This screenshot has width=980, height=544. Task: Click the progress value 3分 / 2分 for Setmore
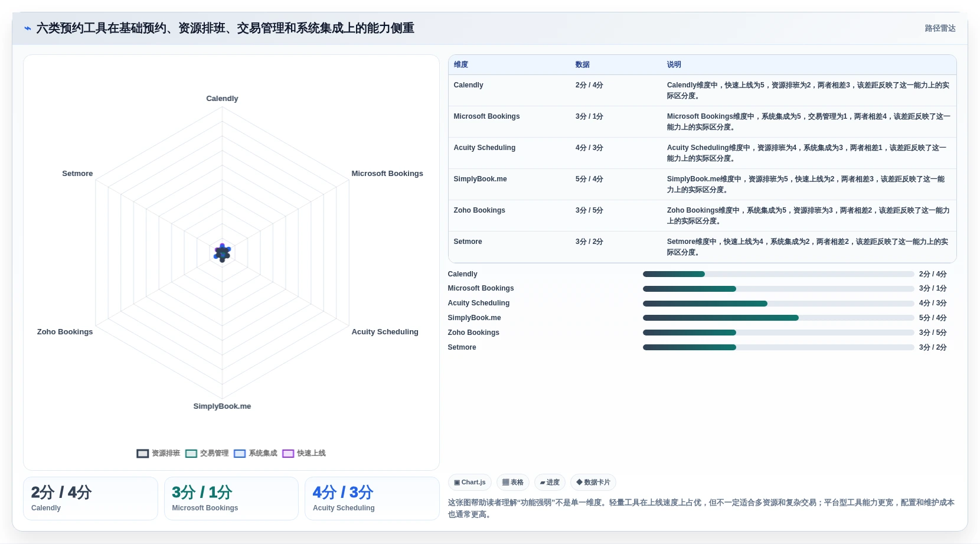[933, 347]
